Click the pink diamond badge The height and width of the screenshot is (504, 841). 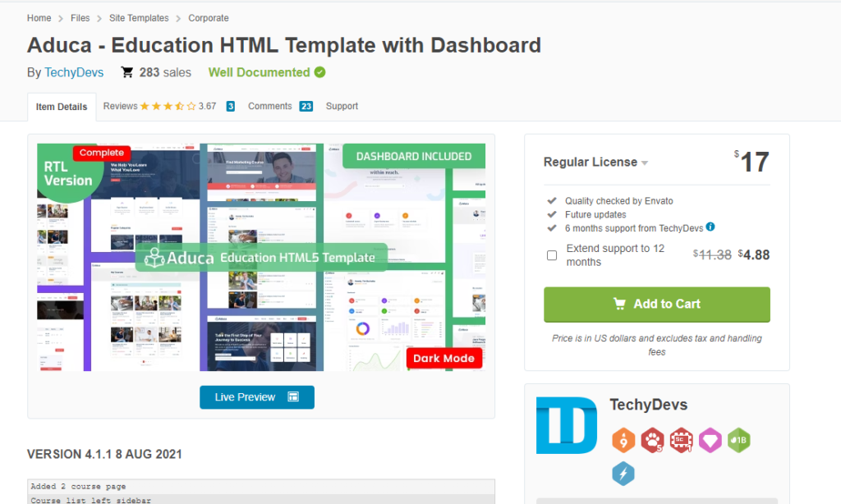pyautogui.click(x=710, y=441)
